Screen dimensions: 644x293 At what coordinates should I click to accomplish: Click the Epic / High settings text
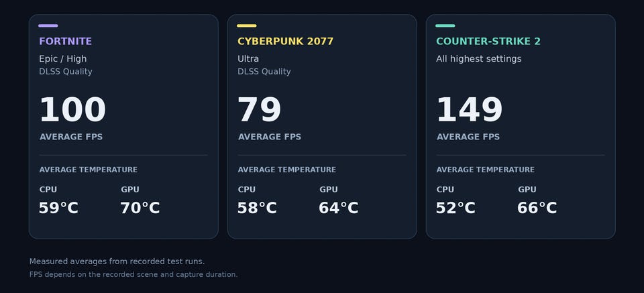63,59
